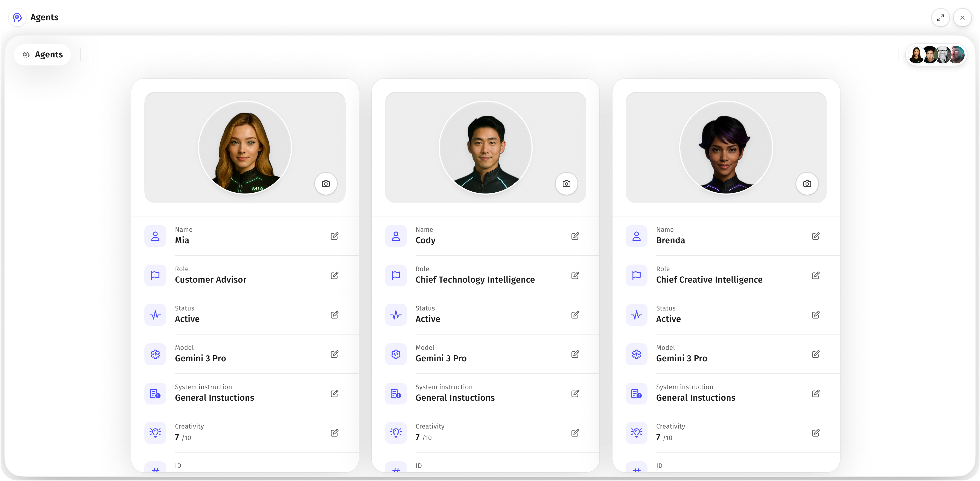The width and height of the screenshot is (980, 481).
Task: Click the Agents header logo icon
Action: [17, 17]
